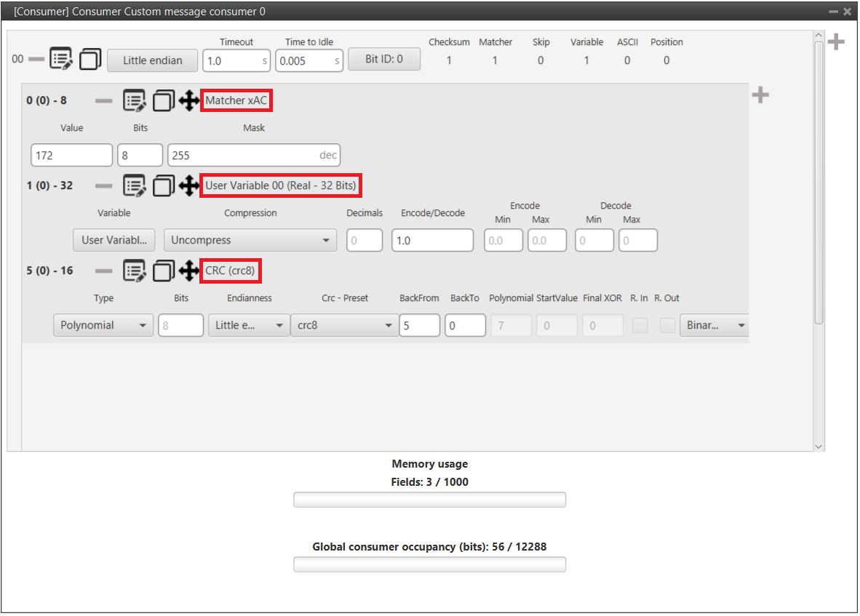The height and width of the screenshot is (616, 860).
Task: Click the edit icon on the Matcher xAC row
Action: coord(134,101)
